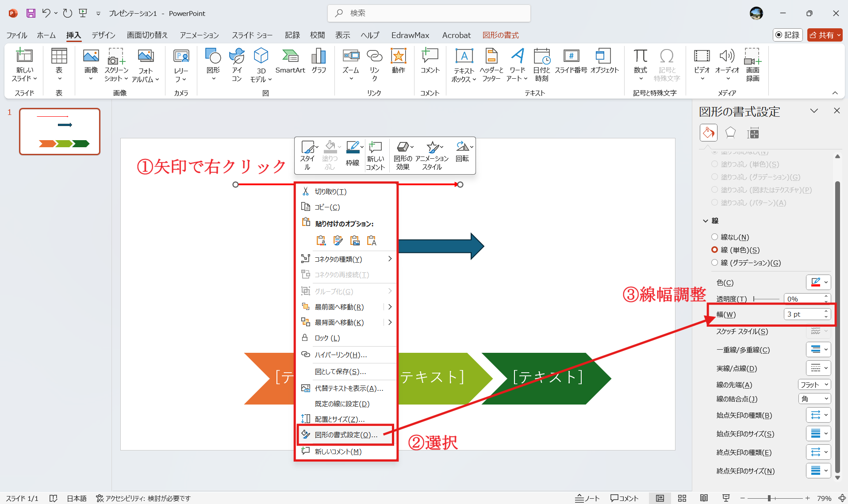The height and width of the screenshot is (504, 848).
Task: Click the 共有 share button
Action: pyautogui.click(x=824, y=35)
